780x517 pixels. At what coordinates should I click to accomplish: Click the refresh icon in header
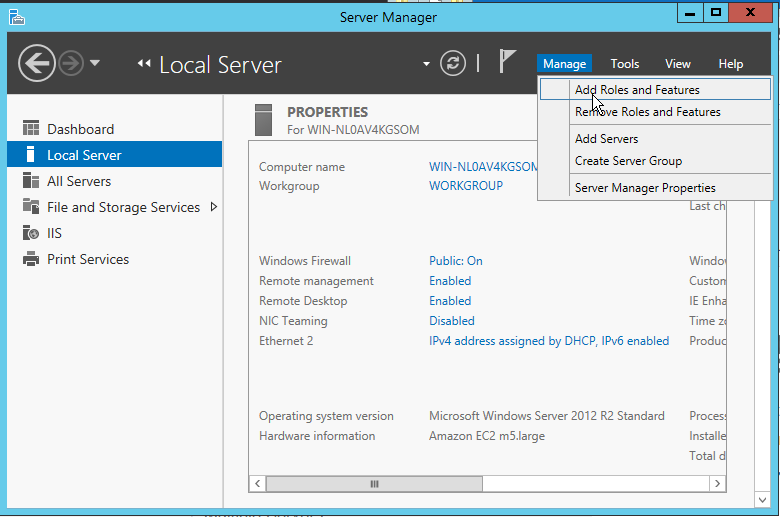click(453, 63)
